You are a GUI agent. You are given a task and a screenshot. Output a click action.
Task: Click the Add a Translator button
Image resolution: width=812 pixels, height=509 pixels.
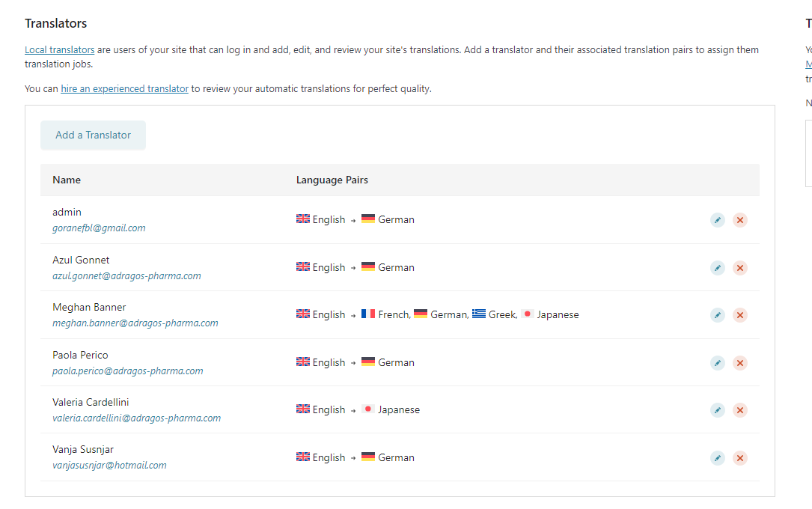tap(93, 135)
